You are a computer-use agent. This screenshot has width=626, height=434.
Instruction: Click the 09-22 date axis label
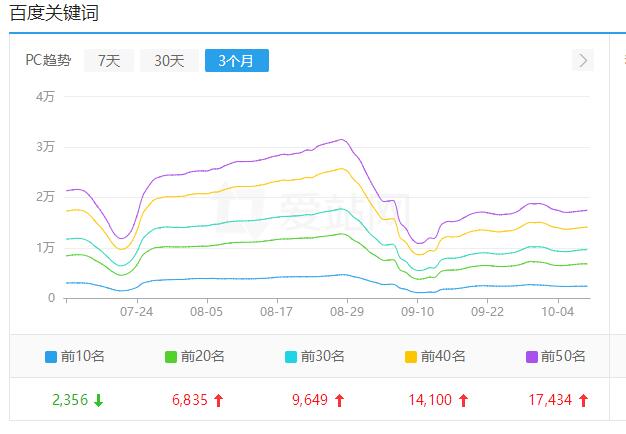pos(487,312)
